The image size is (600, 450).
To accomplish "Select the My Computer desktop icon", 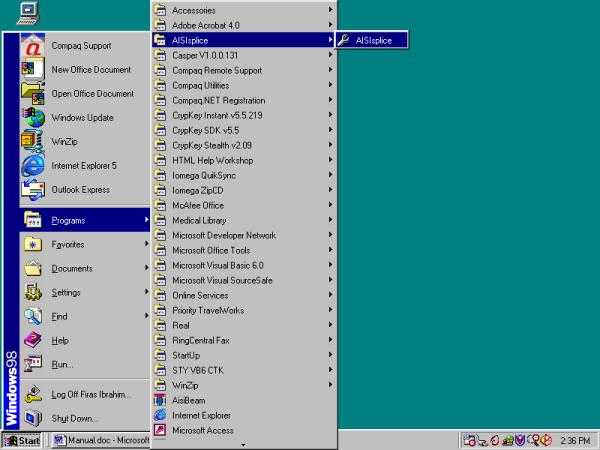I will 28,13.
